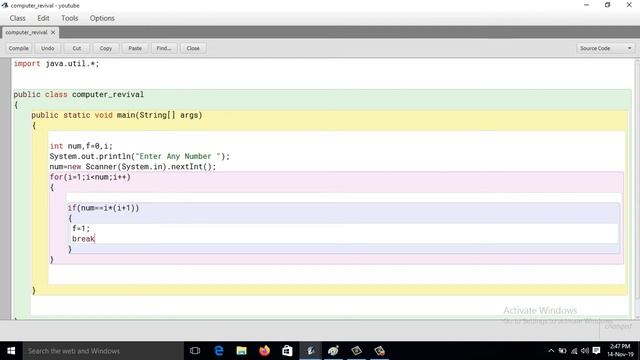Launch Microsoft Edge from the taskbar
Viewport: 640px width, 360px height.
pos(219,351)
